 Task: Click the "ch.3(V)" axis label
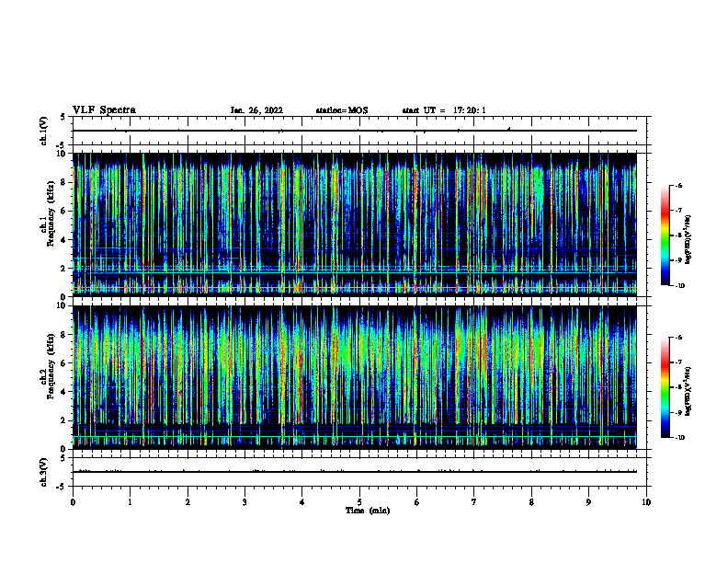tap(44, 472)
